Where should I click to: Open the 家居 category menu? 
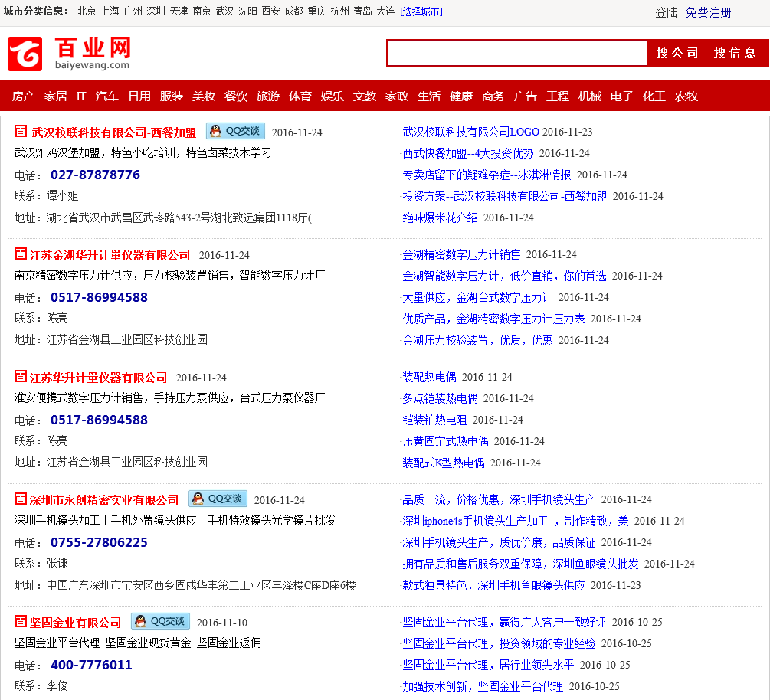point(55,96)
